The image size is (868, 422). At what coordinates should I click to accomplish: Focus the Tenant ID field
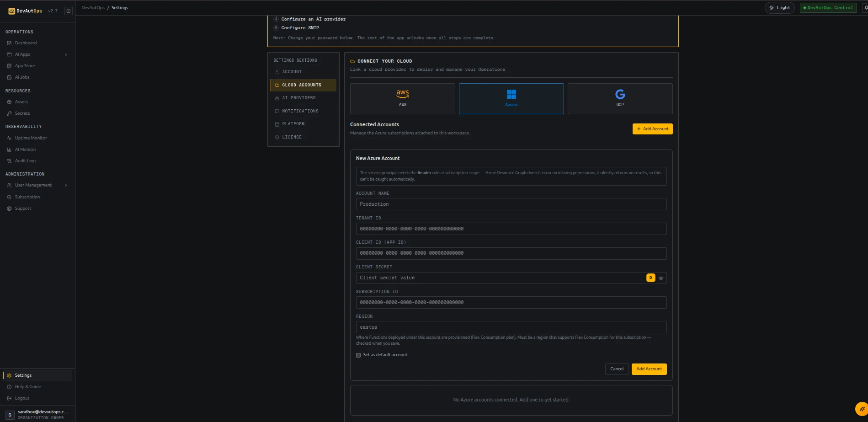[511, 229]
